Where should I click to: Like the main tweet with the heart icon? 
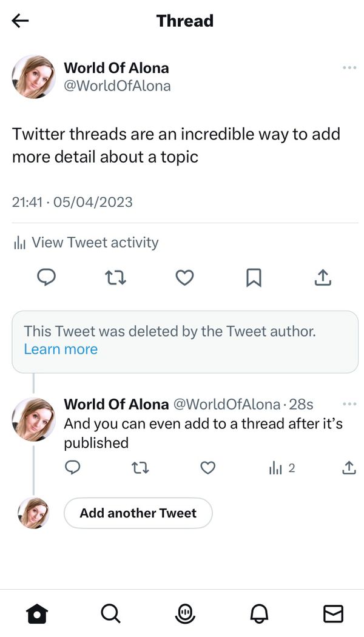[x=184, y=278]
